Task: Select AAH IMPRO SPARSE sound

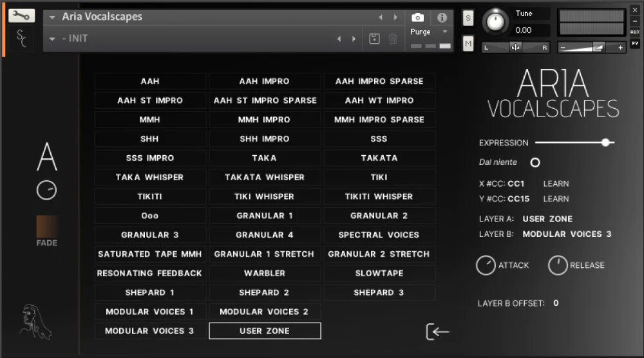Action: point(379,81)
